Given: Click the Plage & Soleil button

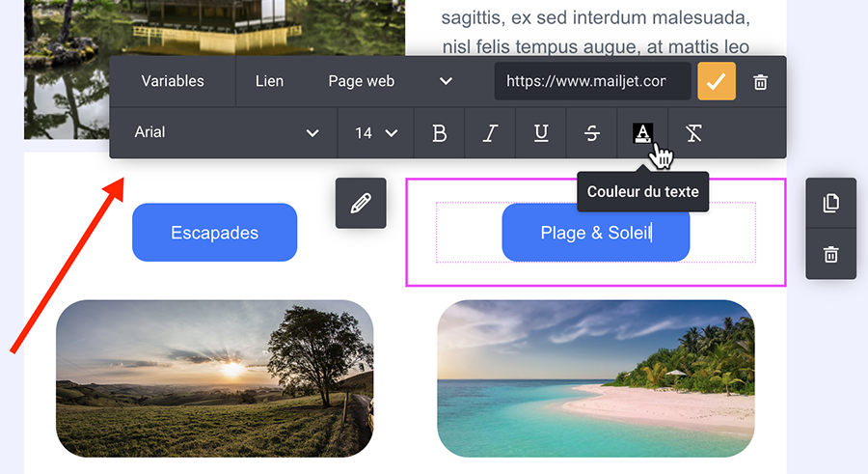Looking at the screenshot, I should click(595, 233).
